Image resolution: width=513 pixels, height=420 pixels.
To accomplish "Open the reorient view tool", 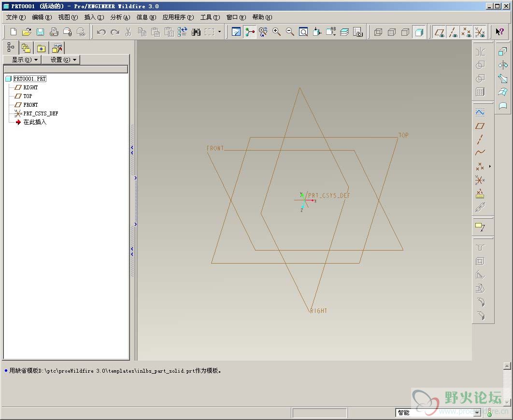I will 317,32.
